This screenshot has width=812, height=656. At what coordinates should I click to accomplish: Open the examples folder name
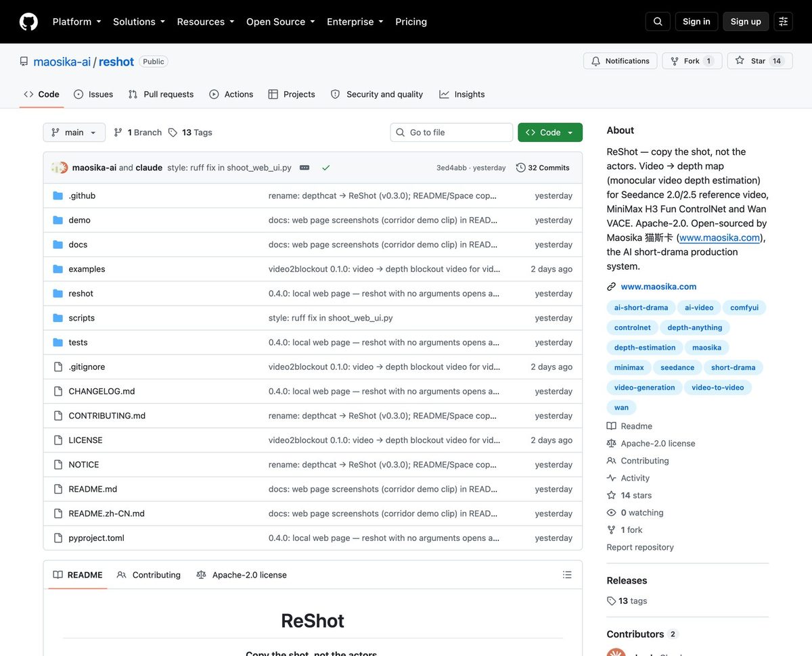click(87, 269)
